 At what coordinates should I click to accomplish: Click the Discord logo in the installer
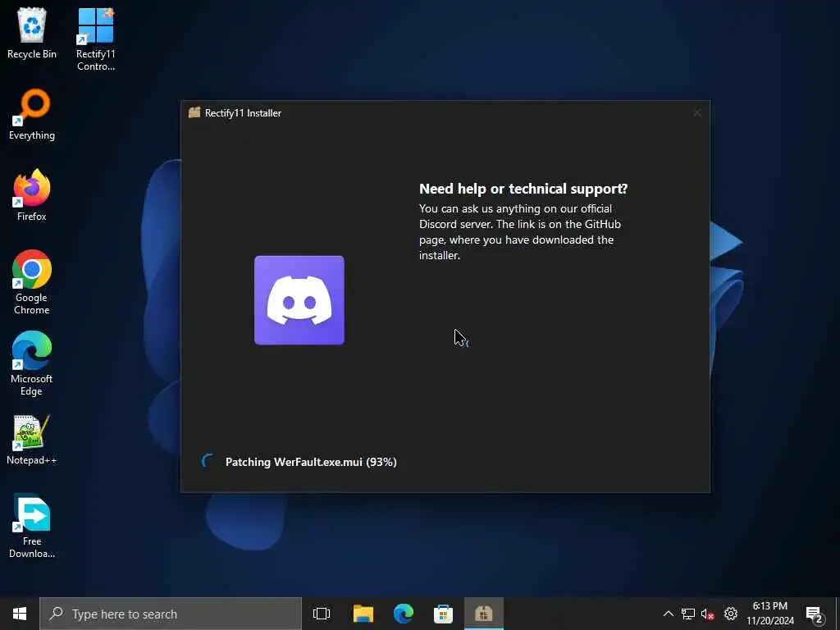point(299,300)
